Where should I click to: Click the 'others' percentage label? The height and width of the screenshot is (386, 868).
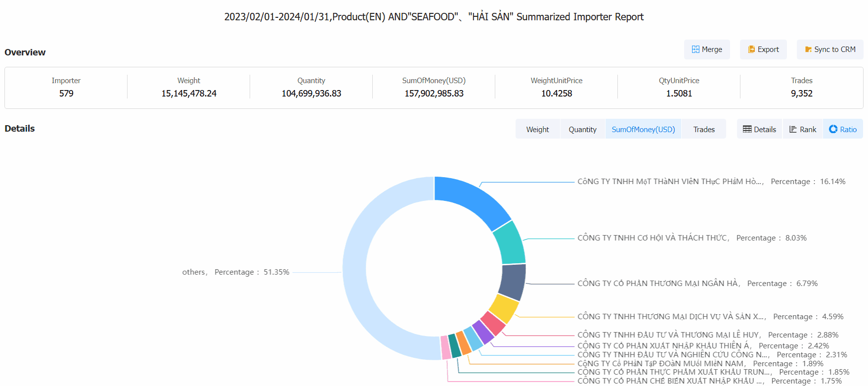pyautogui.click(x=235, y=272)
